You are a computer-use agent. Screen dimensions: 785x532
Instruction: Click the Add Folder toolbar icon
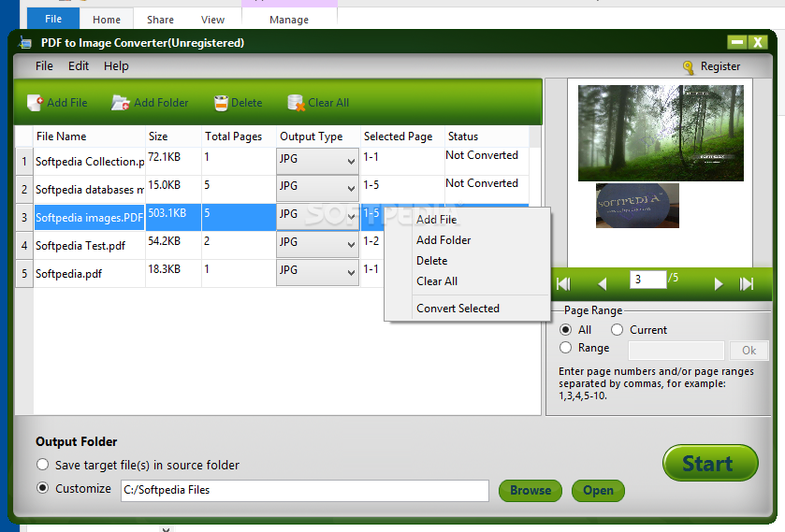point(120,103)
